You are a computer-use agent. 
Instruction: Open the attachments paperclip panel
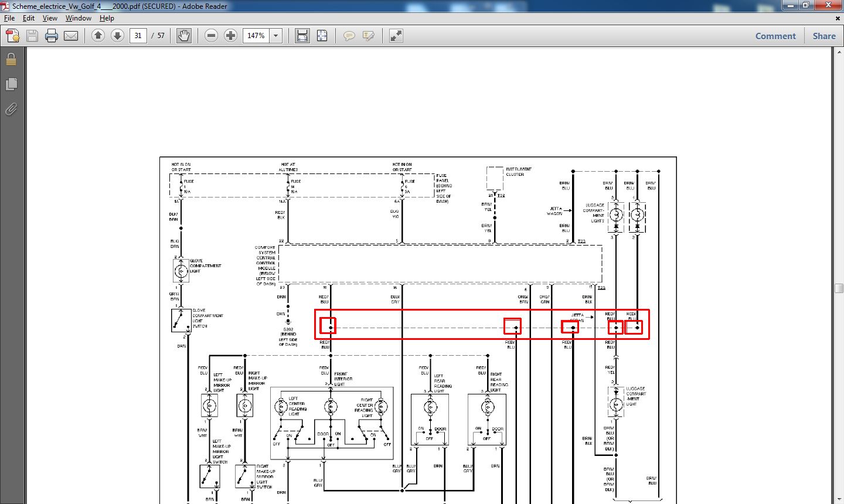point(11,109)
